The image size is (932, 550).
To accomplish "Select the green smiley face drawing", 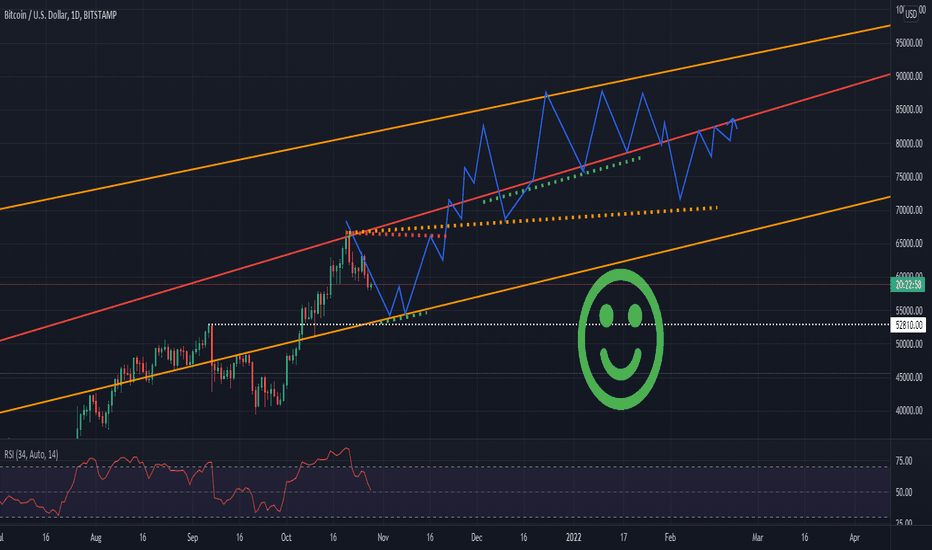I will (621, 339).
